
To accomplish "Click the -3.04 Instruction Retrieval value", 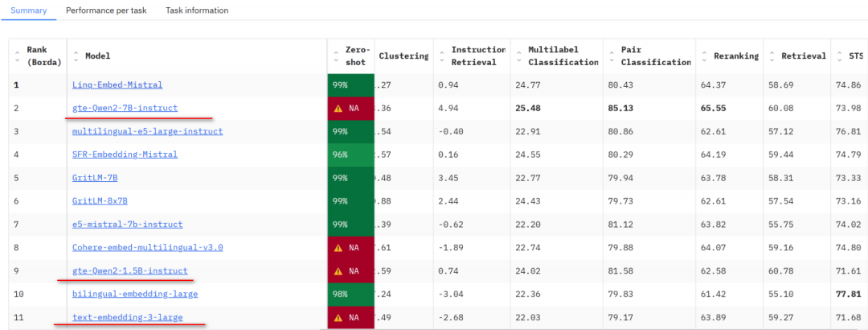I will 451,294.
